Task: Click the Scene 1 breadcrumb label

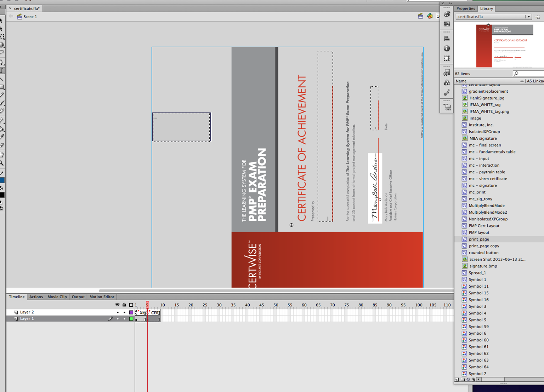Action: (30, 17)
